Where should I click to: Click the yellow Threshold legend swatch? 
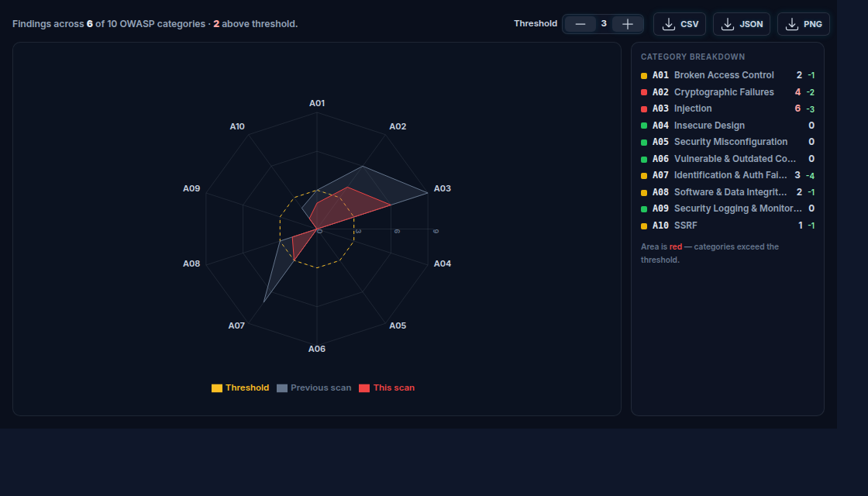coord(217,388)
